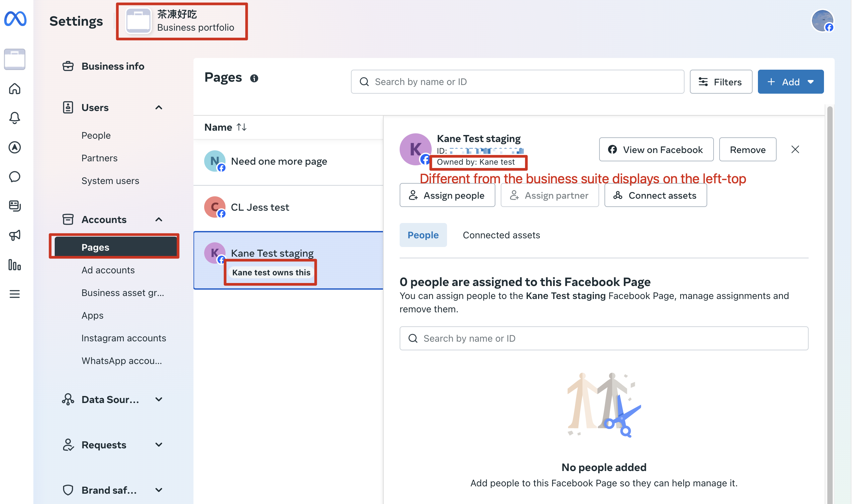Click the Remove button
Image resolution: width=852 pixels, height=504 pixels.
(x=748, y=149)
